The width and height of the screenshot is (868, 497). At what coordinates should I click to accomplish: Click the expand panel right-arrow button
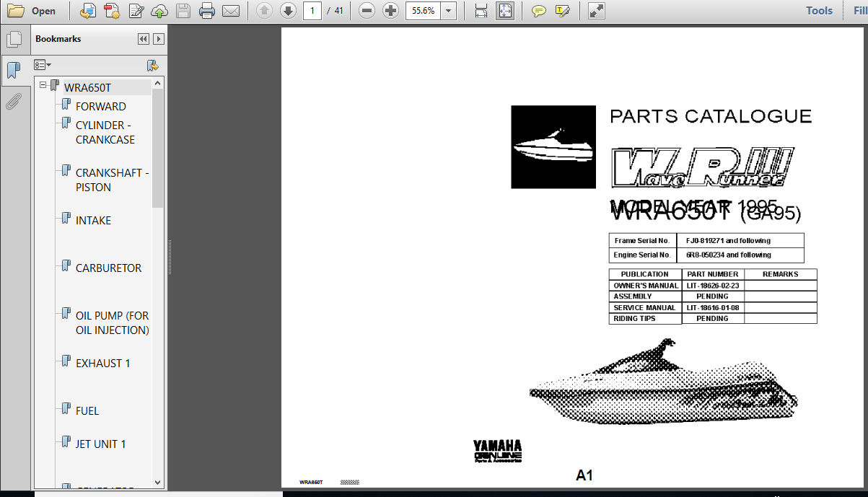[x=159, y=39]
